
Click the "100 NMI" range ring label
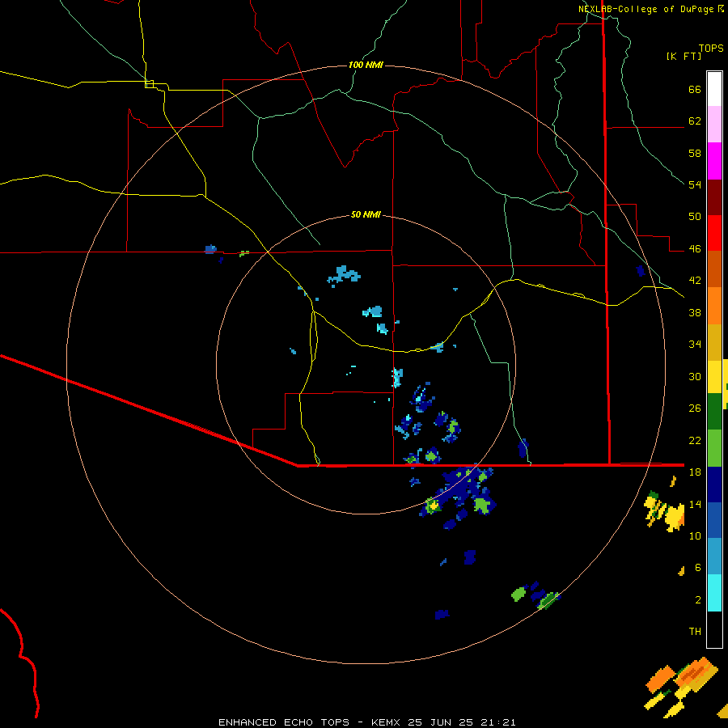366,65
